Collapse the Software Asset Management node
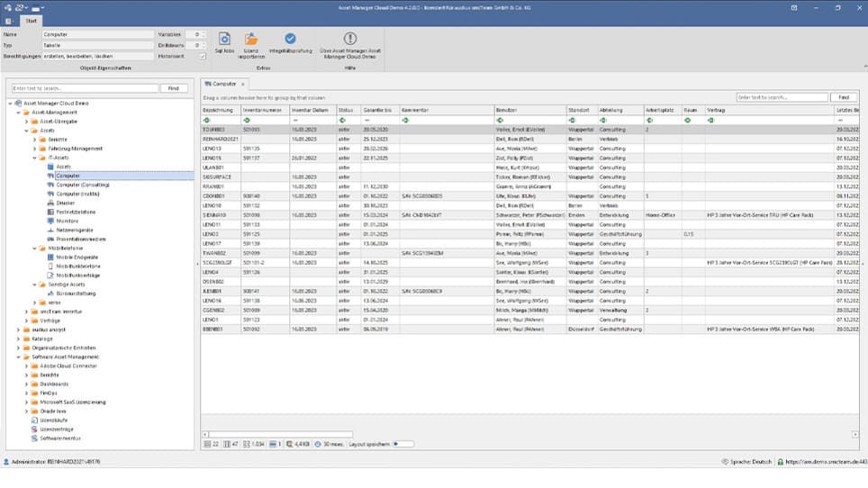 point(18,357)
